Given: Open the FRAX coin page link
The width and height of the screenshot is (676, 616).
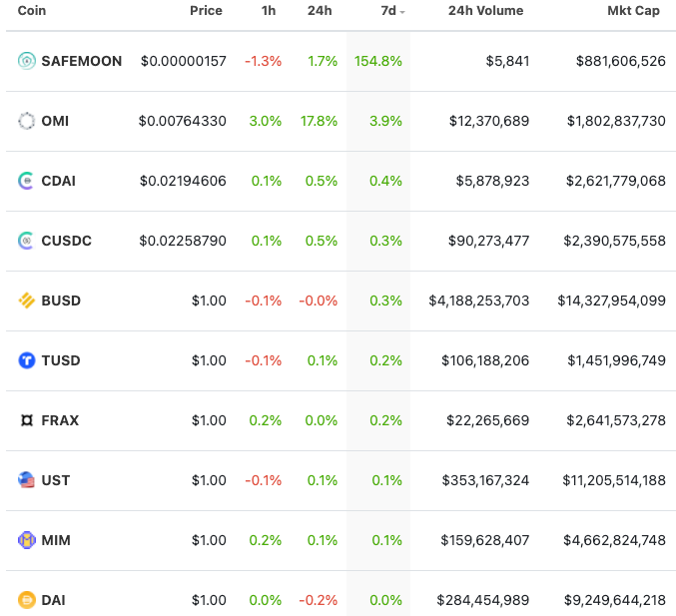Looking at the screenshot, I should [60, 420].
